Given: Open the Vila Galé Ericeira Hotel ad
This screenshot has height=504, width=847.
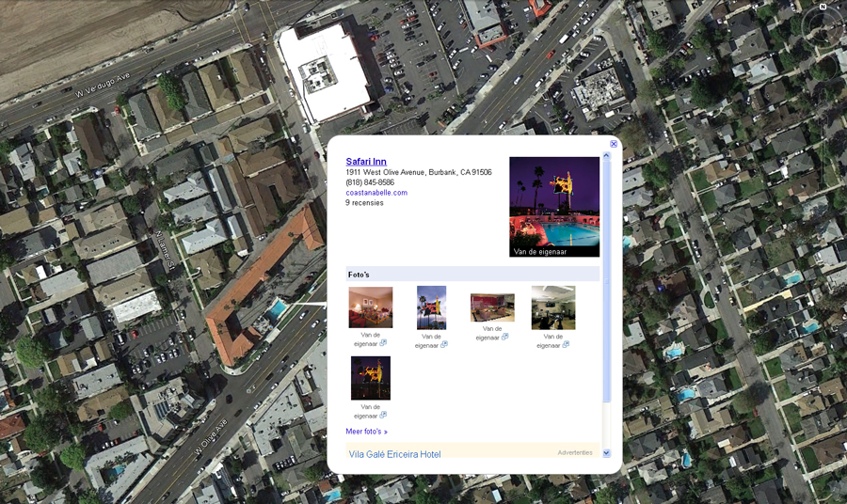Looking at the screenshot, I should [x=394, y=454].
